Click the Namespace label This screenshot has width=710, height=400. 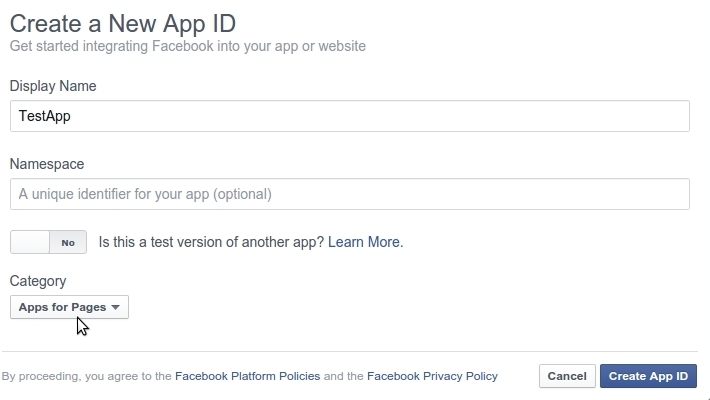pyautogui.click(x=47, y=163)
